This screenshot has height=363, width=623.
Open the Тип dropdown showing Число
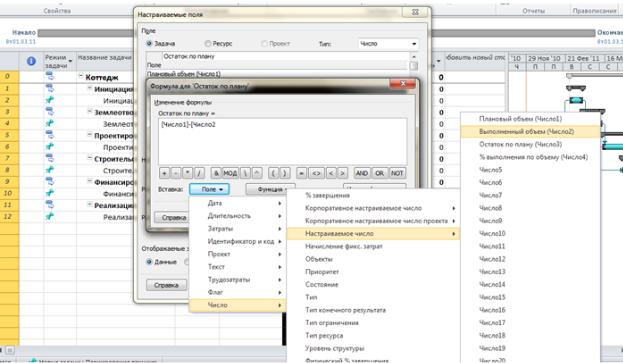[x=388, y=44]
